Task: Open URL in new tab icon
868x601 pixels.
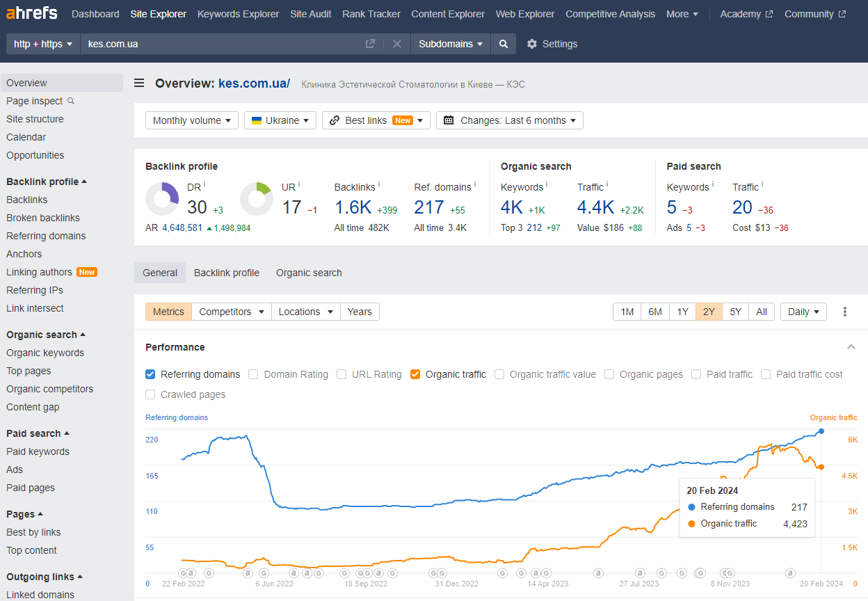Action: (x=370, y=44)
